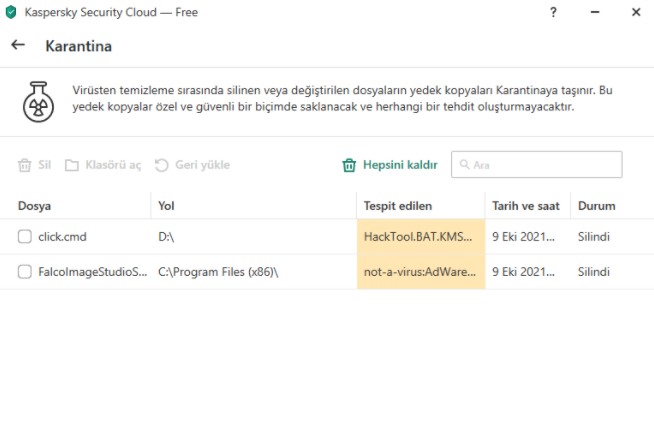
Task: Click the date cell in the FalcoImageStudioS row
Action: (523, 271)
